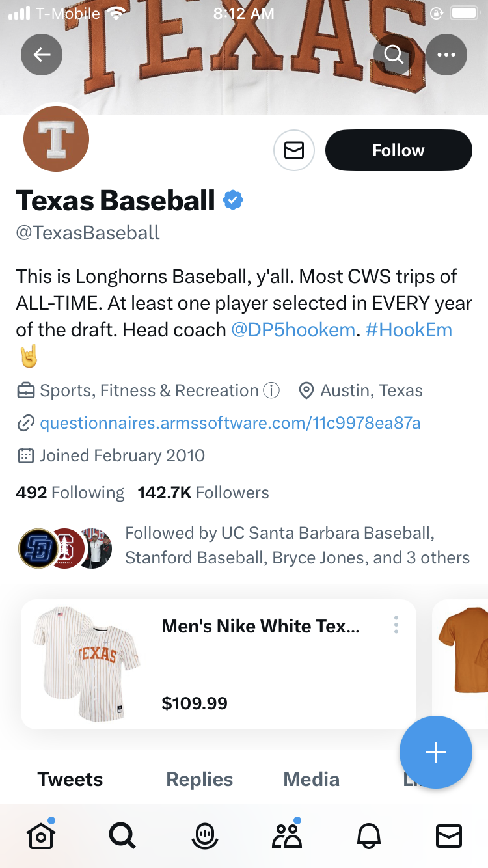Screen dimensions: 488x868
Task: Tap the blue compose tweet plus button
Action: tap(435, 752)
